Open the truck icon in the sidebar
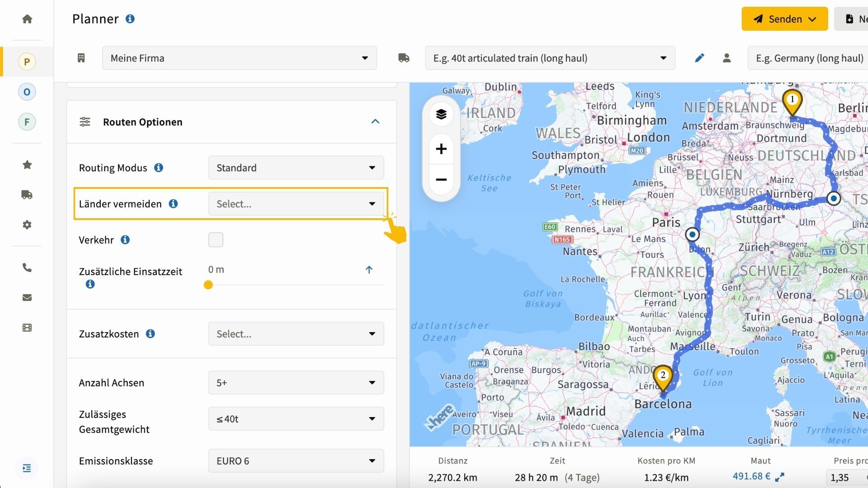 (x=27, y=195)
